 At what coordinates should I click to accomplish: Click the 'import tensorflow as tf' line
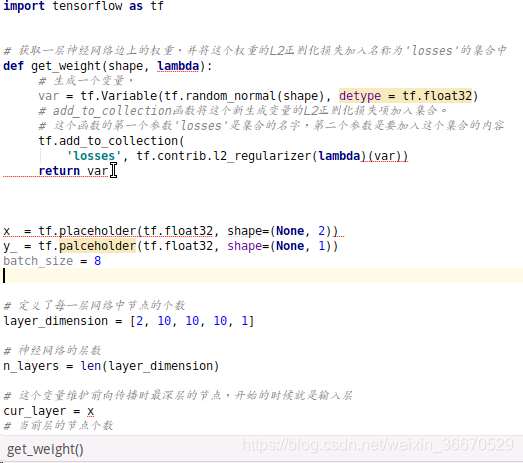(x=83, y=6)
